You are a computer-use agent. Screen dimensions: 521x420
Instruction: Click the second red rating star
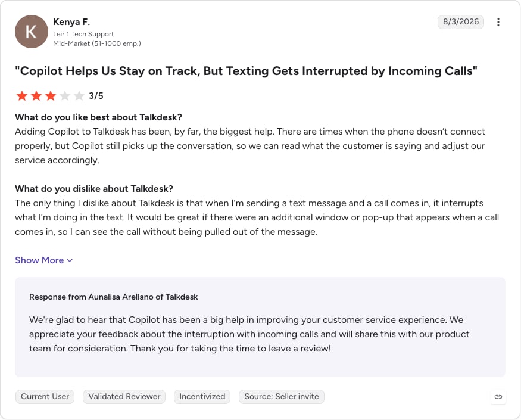pos(36,96)
